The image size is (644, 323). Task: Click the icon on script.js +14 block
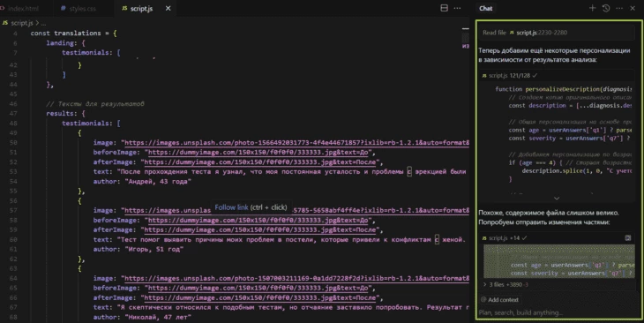pos(627,237)
